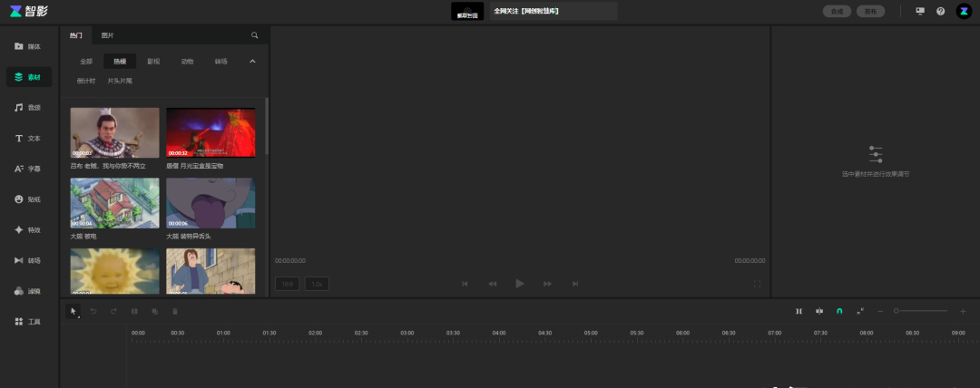Viewport: 980px width, 388px height.
Task: Open the 唐僧 月光宝盒 video thumbnail
Action: (x=211, y=132)
